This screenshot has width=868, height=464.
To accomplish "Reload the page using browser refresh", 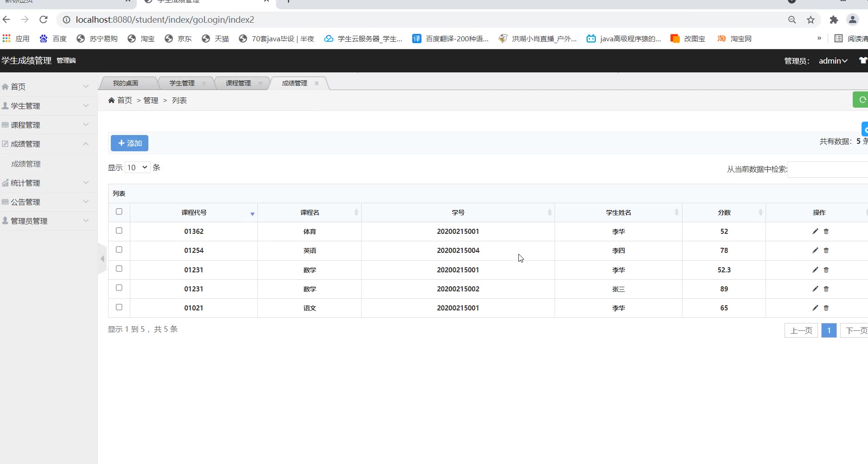I will (44, 19).
